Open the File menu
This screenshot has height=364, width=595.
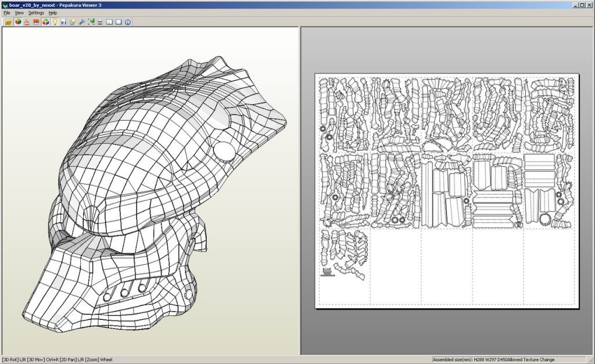(x=7, y=13)
